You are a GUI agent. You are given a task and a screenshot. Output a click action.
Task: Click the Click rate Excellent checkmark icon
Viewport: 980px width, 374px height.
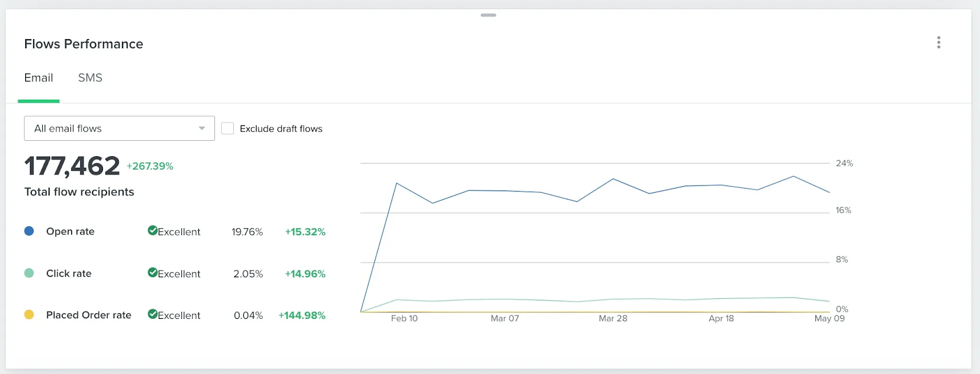coord(153,272)
